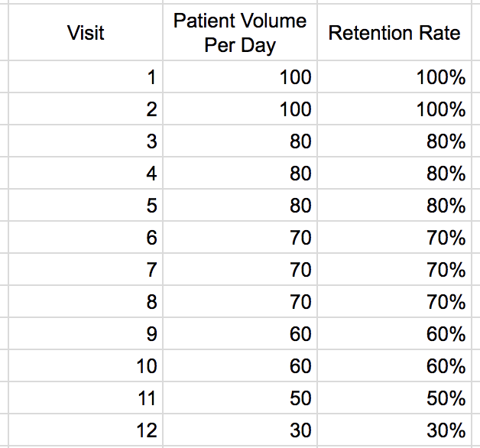Select the Visit cell containing 4
The height and width of the screenshot is (448, 480).
pos(86,174)
